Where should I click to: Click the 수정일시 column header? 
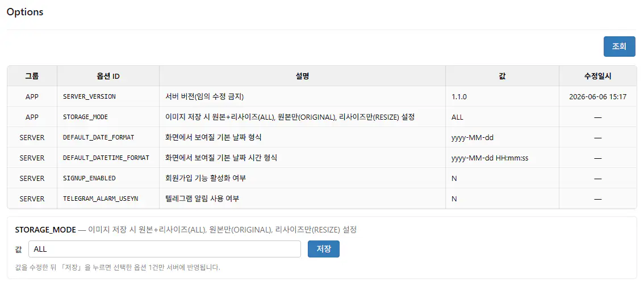(x=597, y=76)
